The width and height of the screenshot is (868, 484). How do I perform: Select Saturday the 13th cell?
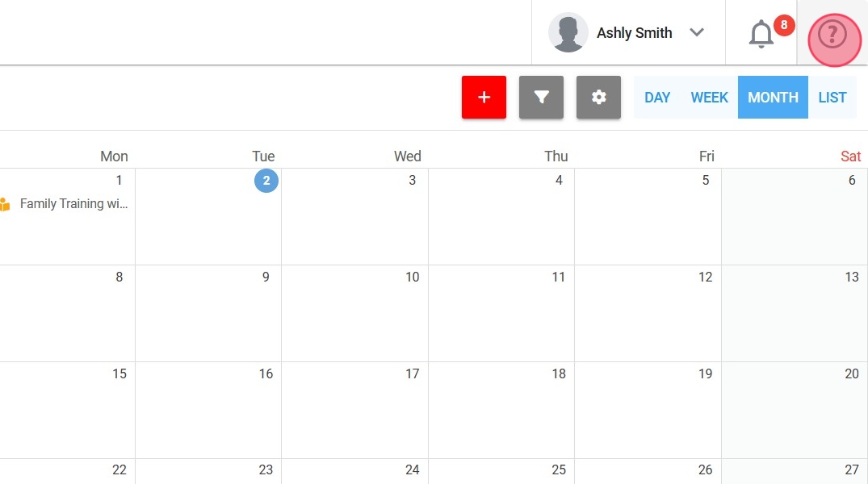pos(795,315)
